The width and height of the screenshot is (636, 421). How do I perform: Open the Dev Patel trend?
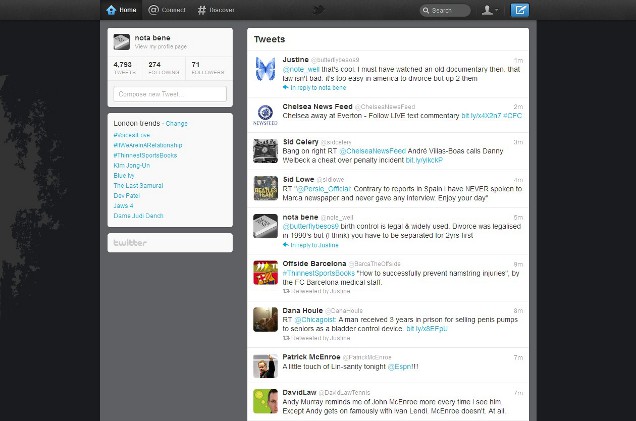pyautogui.click(x=127, y=195)
